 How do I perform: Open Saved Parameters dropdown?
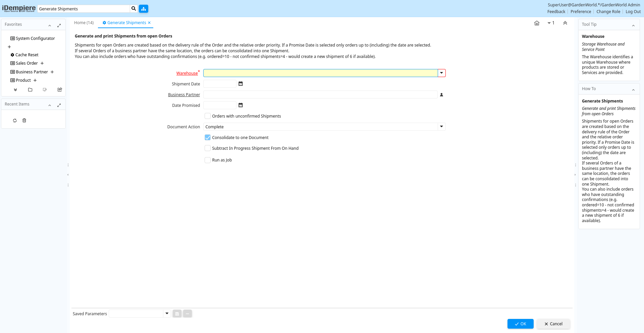(167, 314)
